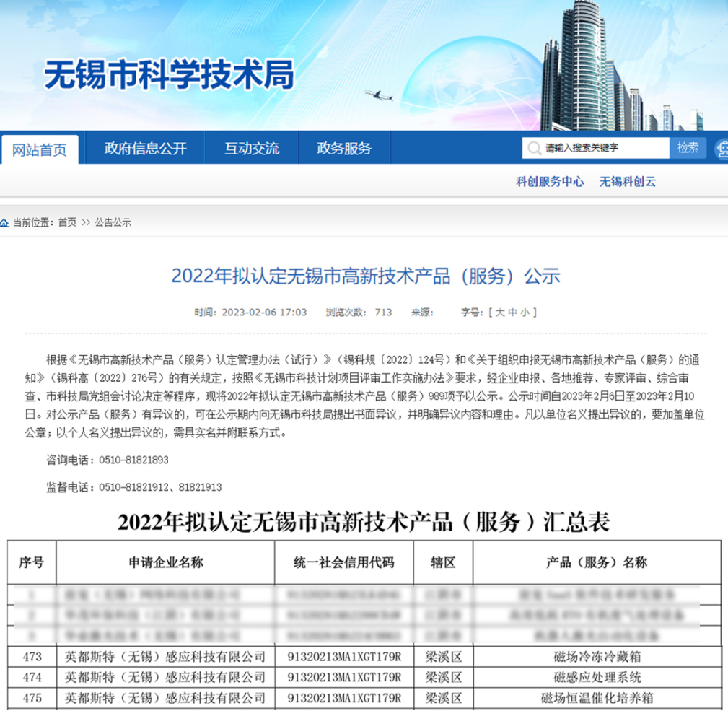The height and width of the screenshot is (716, 728).
Task: Click the search magnifier icon
Action: [x=533, y=148]
